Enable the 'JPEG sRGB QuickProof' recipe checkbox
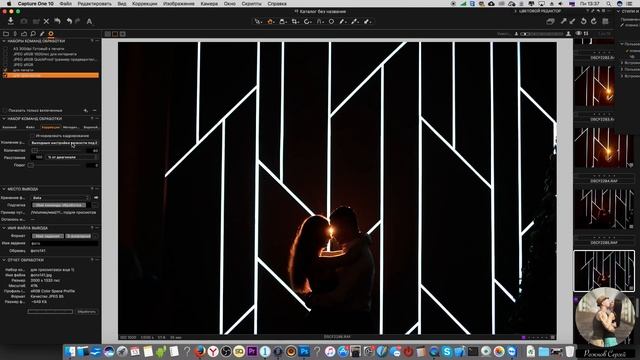Image resolution: width=640 pixels, height=360 pixels. 5,59
